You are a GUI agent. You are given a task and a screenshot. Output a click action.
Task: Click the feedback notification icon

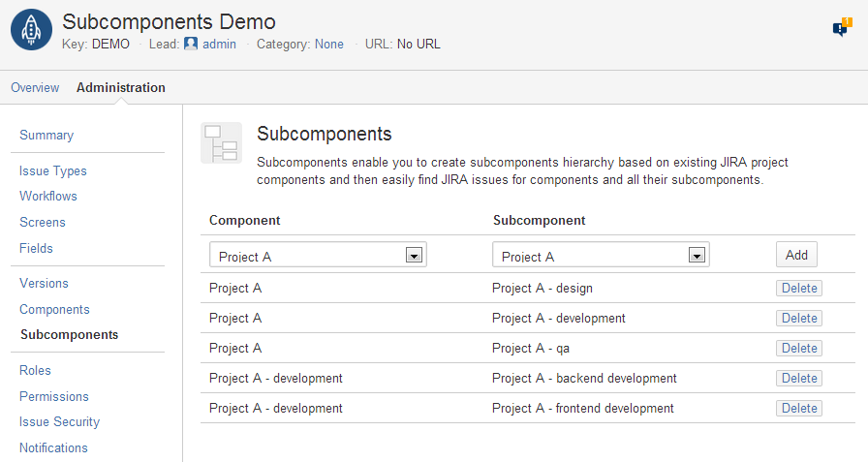click(841, 28)
